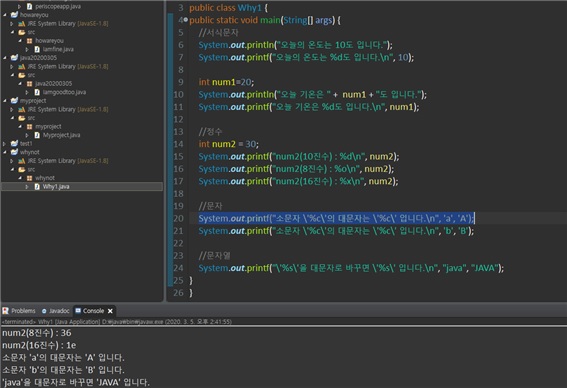The width and height of the screenshot is (567, 388).
Task: Click console output line with 'b' and 'B'
Action: coord(63,370)
